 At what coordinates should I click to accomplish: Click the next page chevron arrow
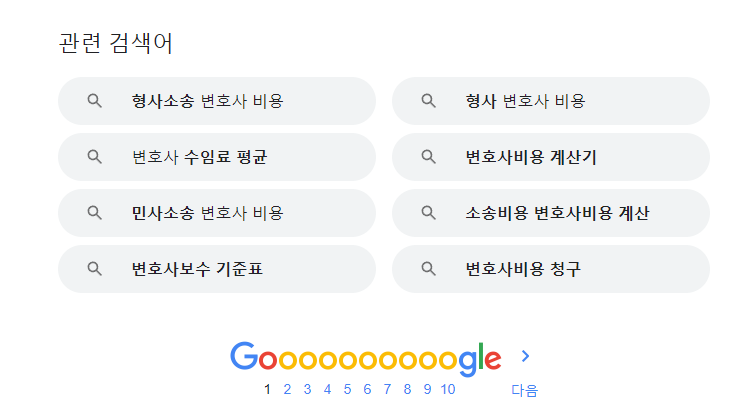(526, 356)
